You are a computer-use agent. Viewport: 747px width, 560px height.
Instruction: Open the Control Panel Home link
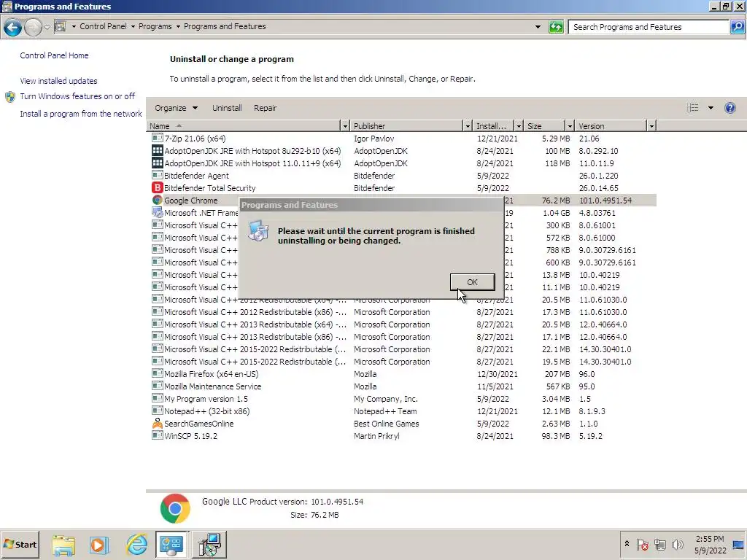point(54,55)
